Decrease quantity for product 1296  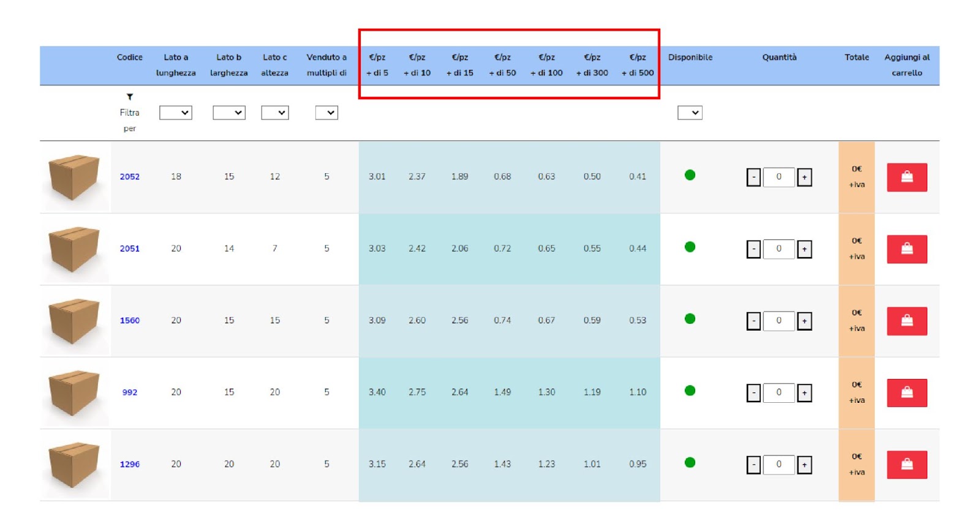pyautogui.click(x=754, y=465)
